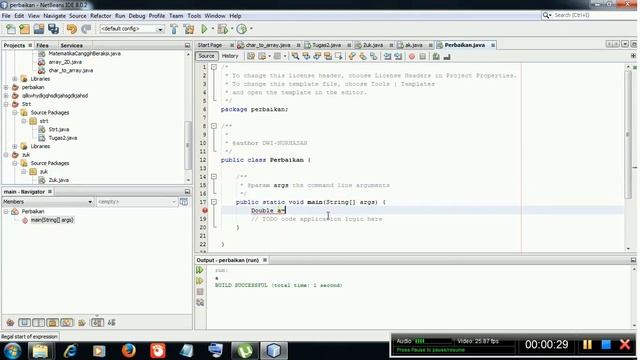Open the File menu
Viewport: 640px width, 360px height.
click(6, 16)
